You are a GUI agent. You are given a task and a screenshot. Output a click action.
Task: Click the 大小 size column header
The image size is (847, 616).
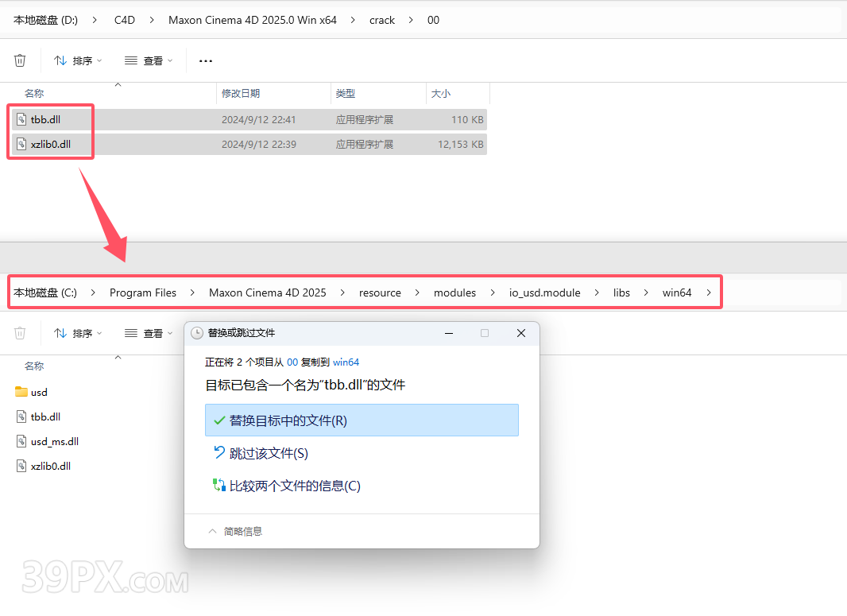440,93
